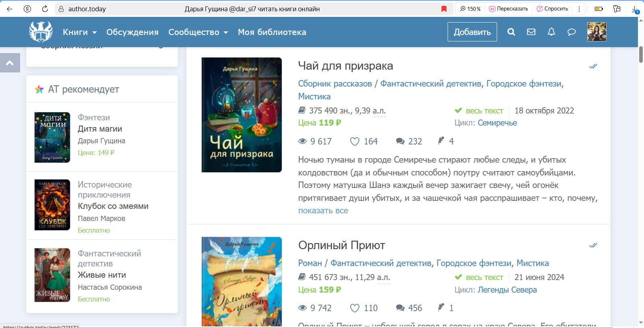Screen dimensions: 644x328
Task: Click the Спросить button
Action: coord(552,9)
